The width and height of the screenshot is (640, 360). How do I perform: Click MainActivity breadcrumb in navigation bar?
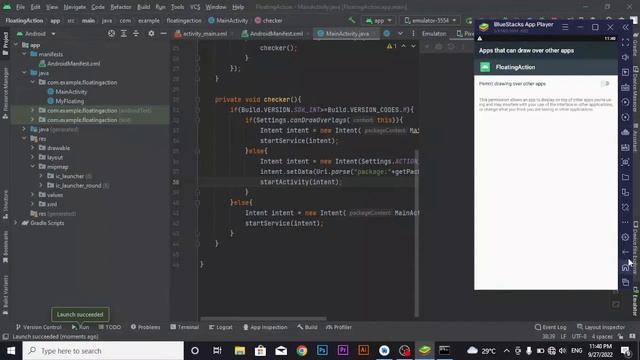click(228, 20)
